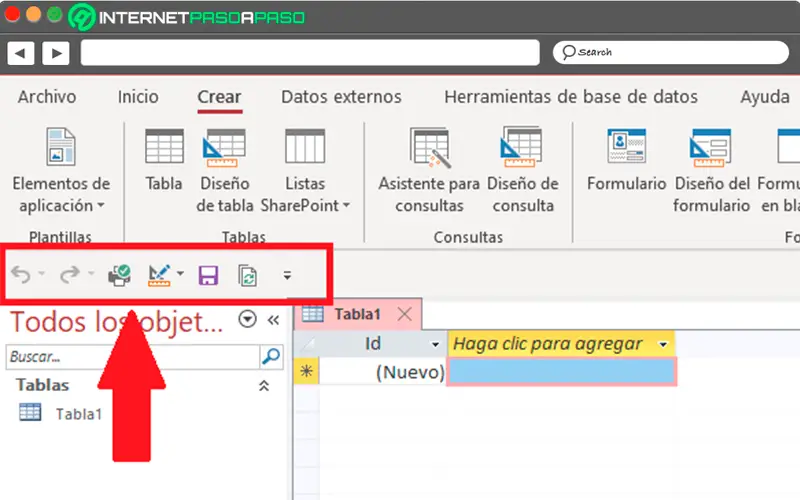Screen dimensions: 800x500
Task: Click the browser address bar
Action: pos(310,53)
